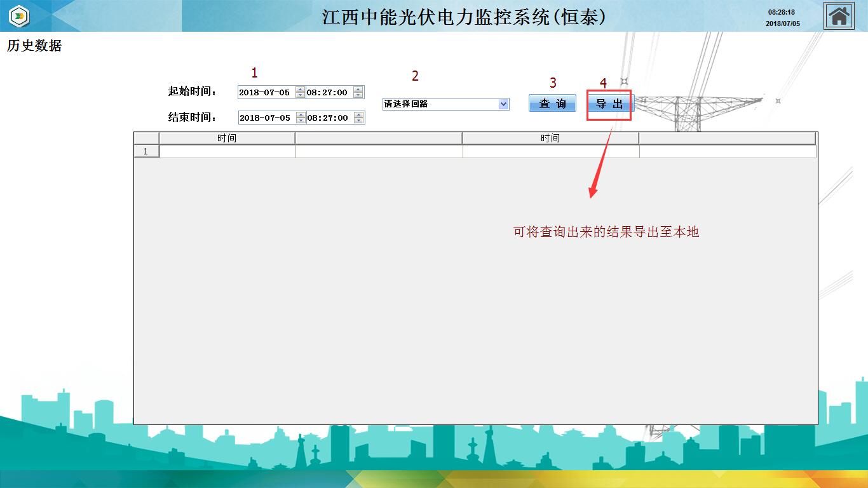Click the 查询 query button
Viewport: 868px width, 488px height.
click(x=552, y=104)
